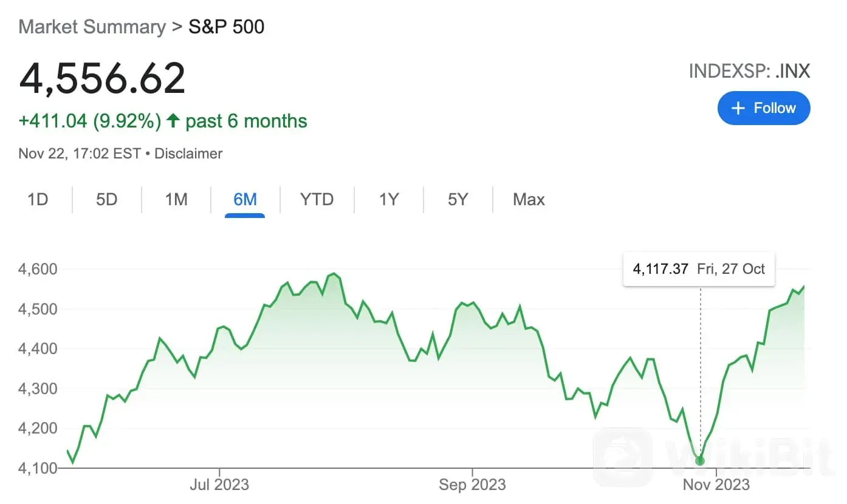Click the plus icon in Follow button
The height and width of the screenshot is (504, 847).
[738, 108]
